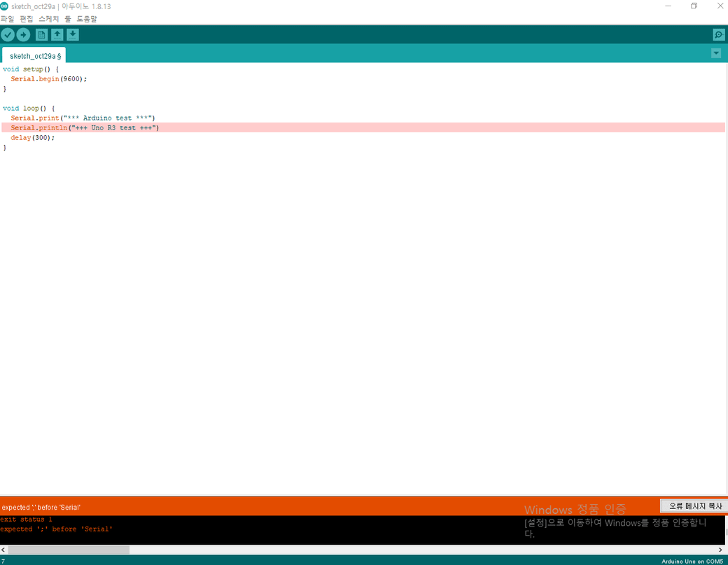
Task: Click the Upload arrow icon
Action: [23, 35]
